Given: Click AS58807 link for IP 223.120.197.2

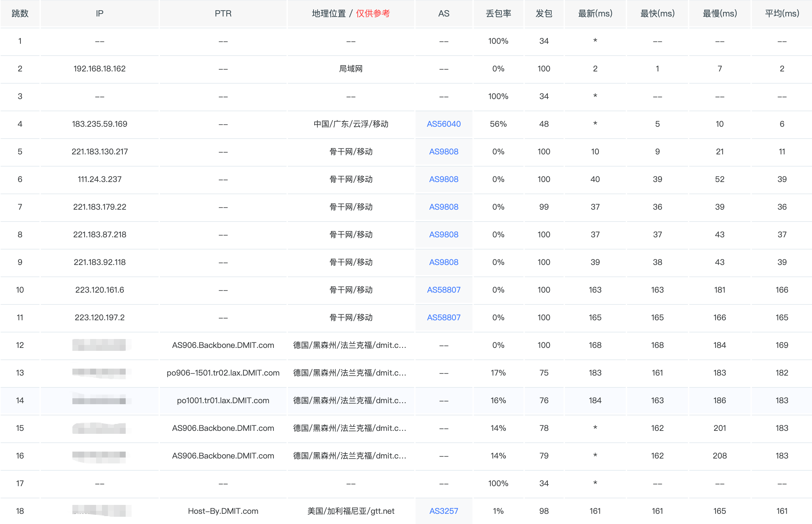Looking at the screenshot, I should point(444,318).
